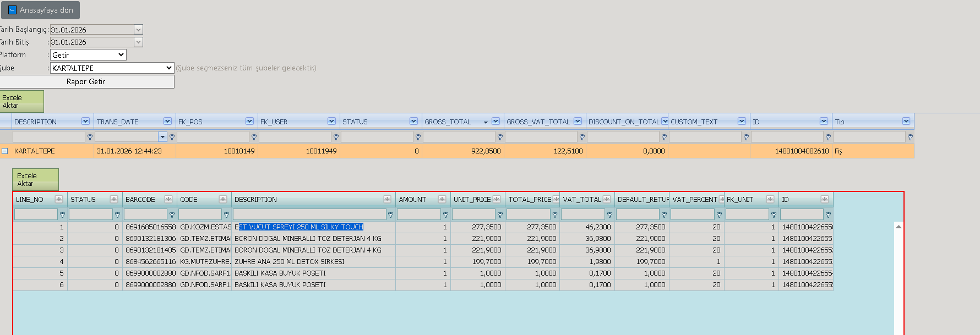
Task: Open column menu for TRANS_DATE header
Action: [167, 121]
